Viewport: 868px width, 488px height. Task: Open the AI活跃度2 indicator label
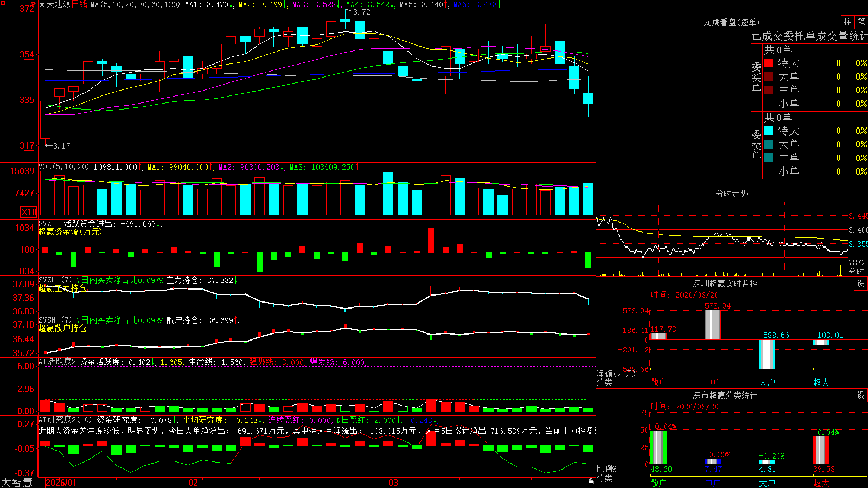[57, 362]
